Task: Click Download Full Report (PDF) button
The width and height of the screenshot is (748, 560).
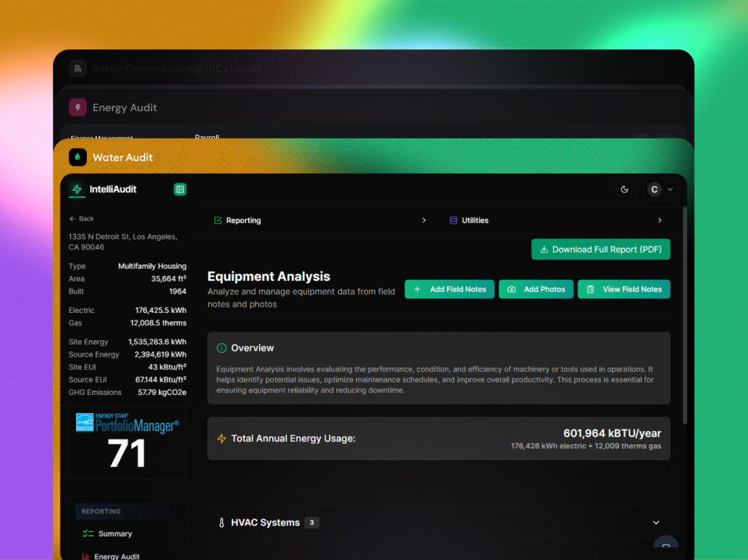Action: pos(600,249)
